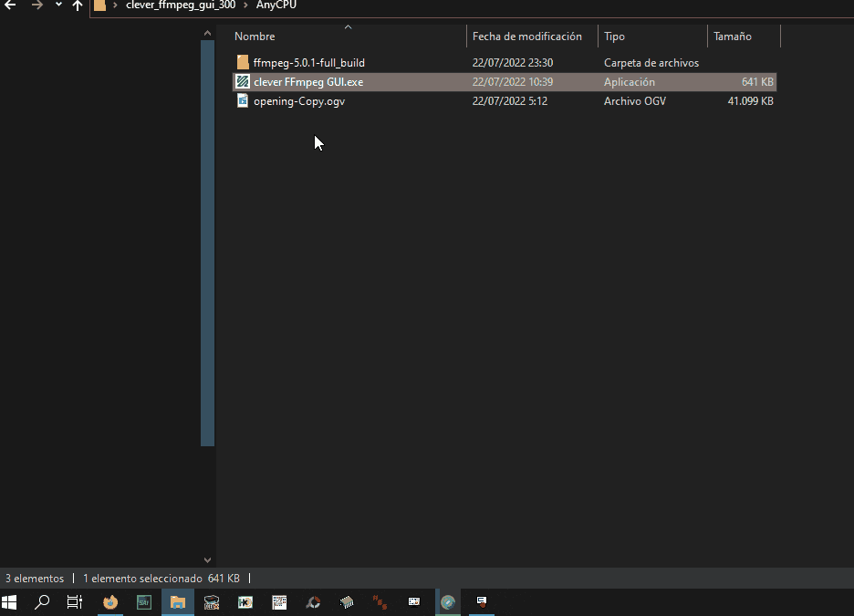The height and width of the screenshot is (616, 854).
Task: Click the navigation pane scroll down arrow
Action: click(207, 560)
